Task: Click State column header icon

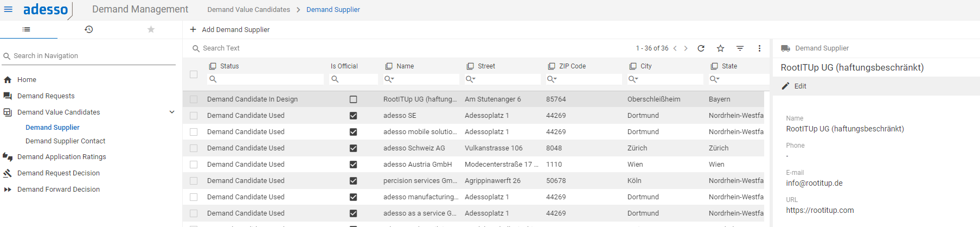Action: tap(714, 66)
